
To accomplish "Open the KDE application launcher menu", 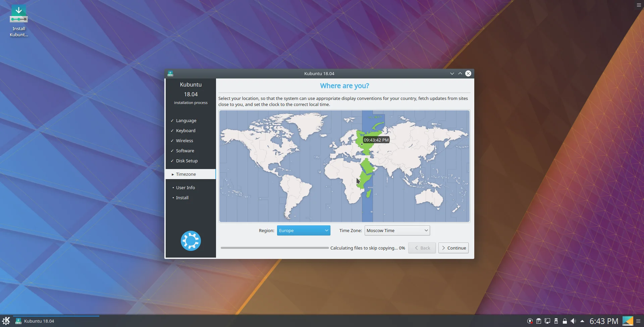I will pyautogui.click(x=6, y=321).
